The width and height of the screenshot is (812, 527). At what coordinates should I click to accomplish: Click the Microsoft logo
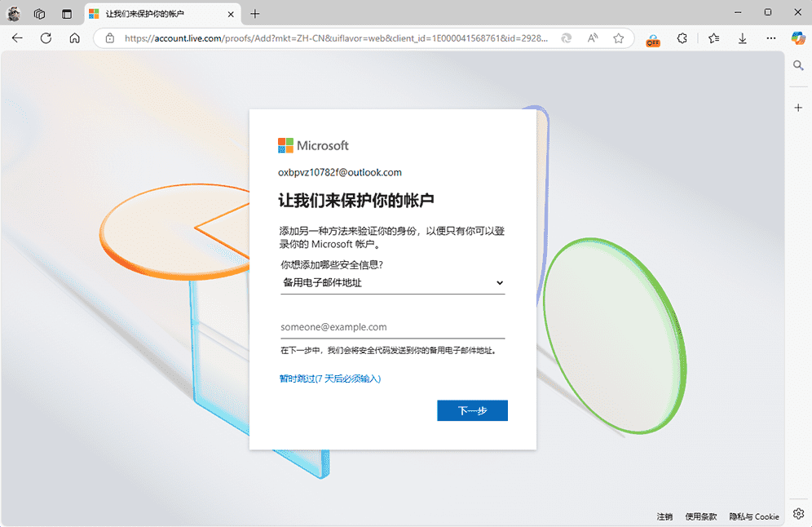313,145
